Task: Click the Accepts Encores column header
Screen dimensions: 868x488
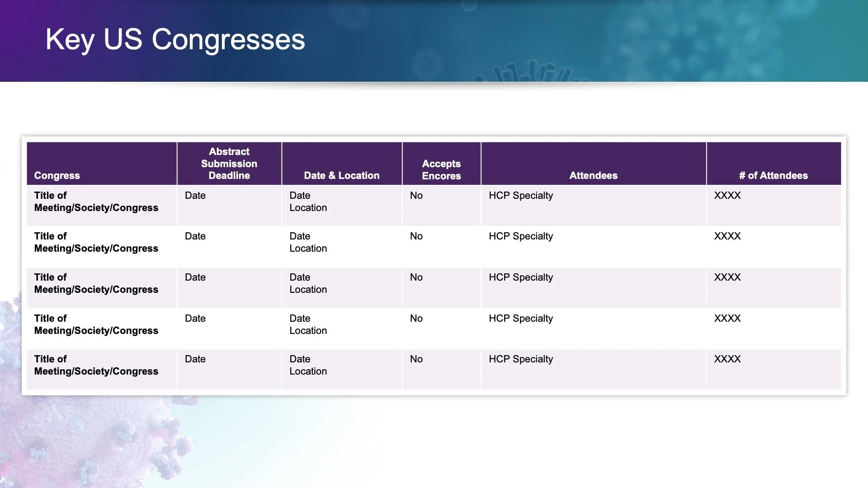Action: 441,169
